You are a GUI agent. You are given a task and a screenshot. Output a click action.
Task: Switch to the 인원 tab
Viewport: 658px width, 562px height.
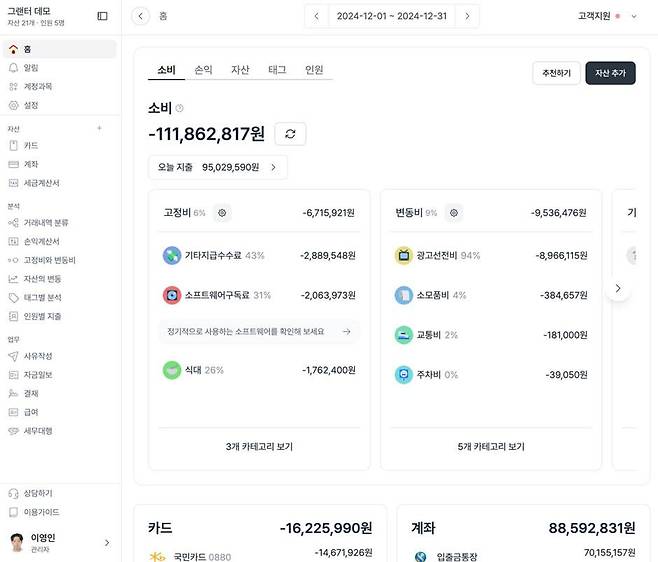point(314,70)
